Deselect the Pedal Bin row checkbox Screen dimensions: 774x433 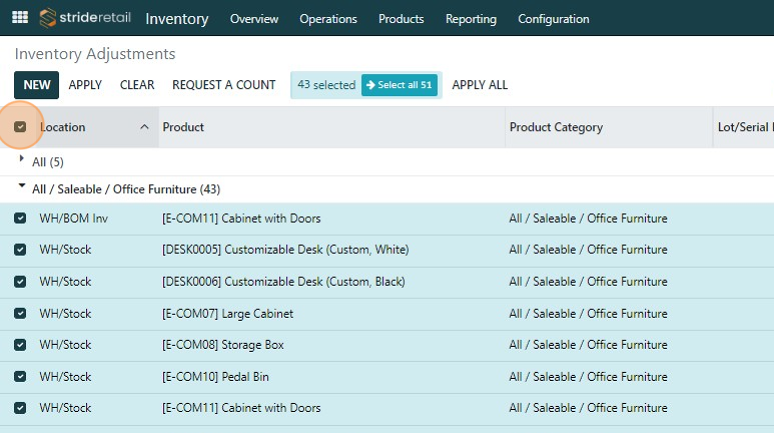[20, 377]
